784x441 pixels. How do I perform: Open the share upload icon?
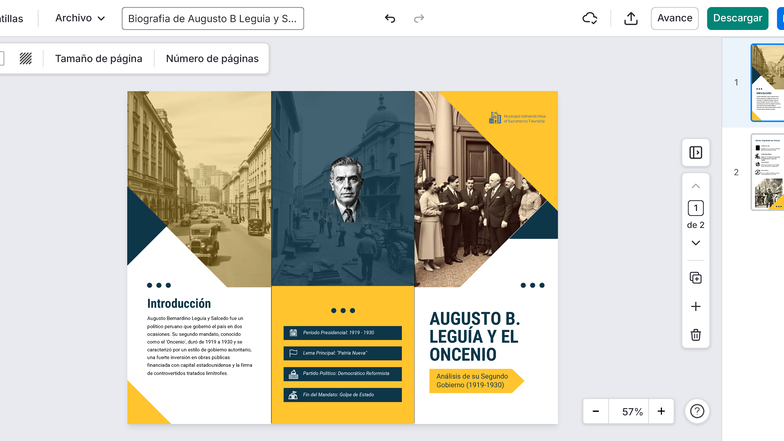(631, 18)
